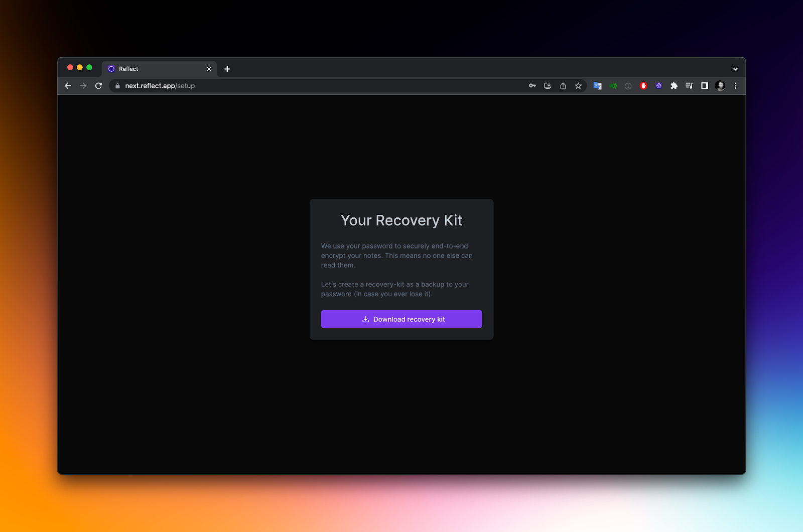Go back to the previous page

(68, 86)
